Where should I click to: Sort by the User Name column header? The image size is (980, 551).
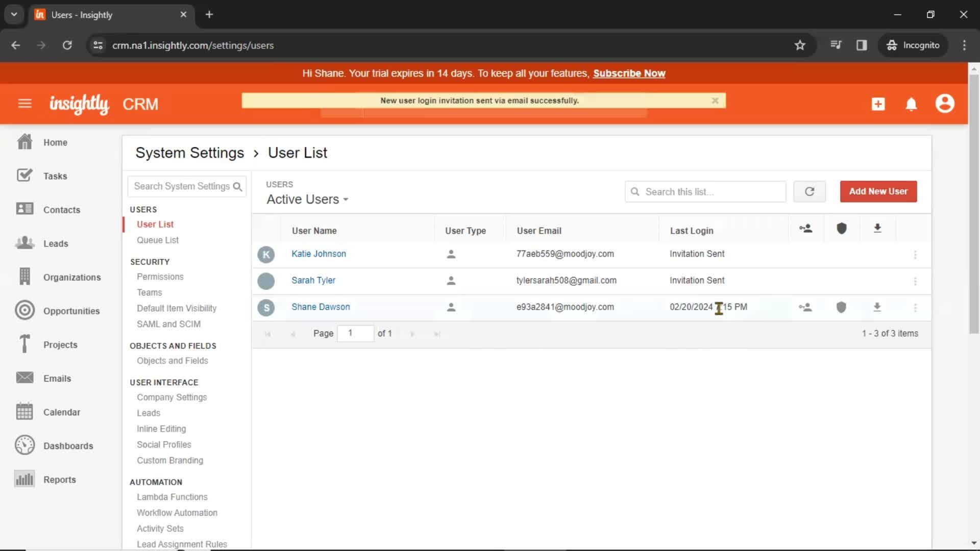point(314,231)
